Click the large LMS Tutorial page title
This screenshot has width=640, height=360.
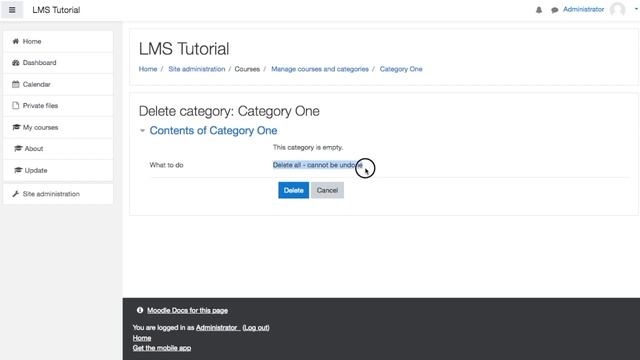[184, 49]
